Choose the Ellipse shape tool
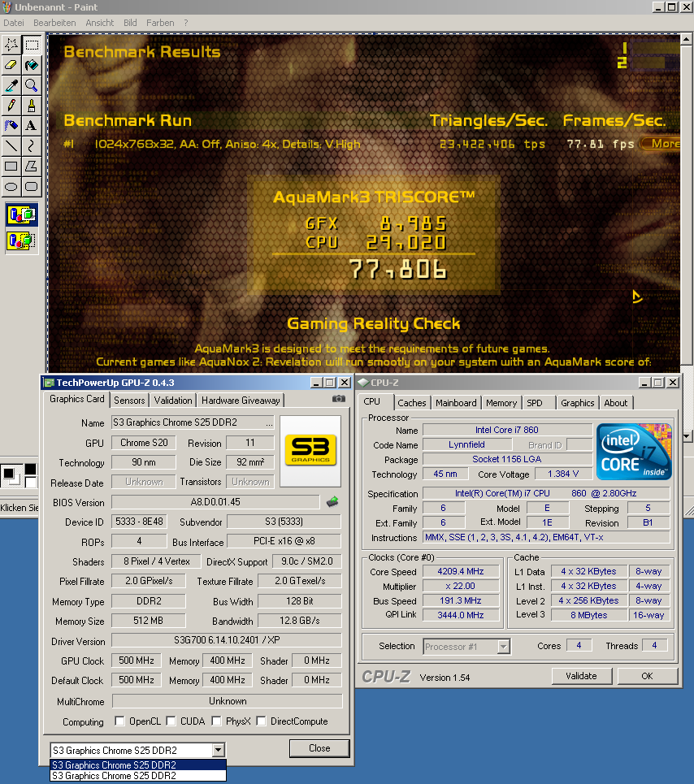 point(11,187)
